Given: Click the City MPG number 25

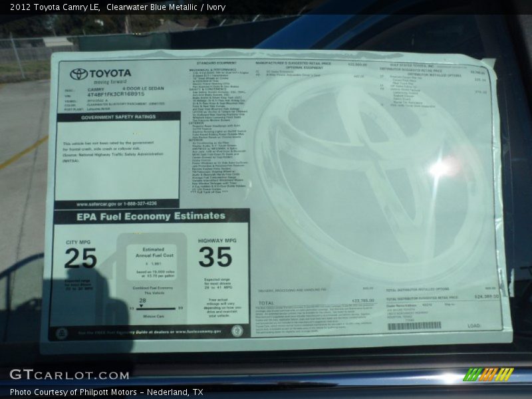Looking at the screenshot, I should coord(80,258).
